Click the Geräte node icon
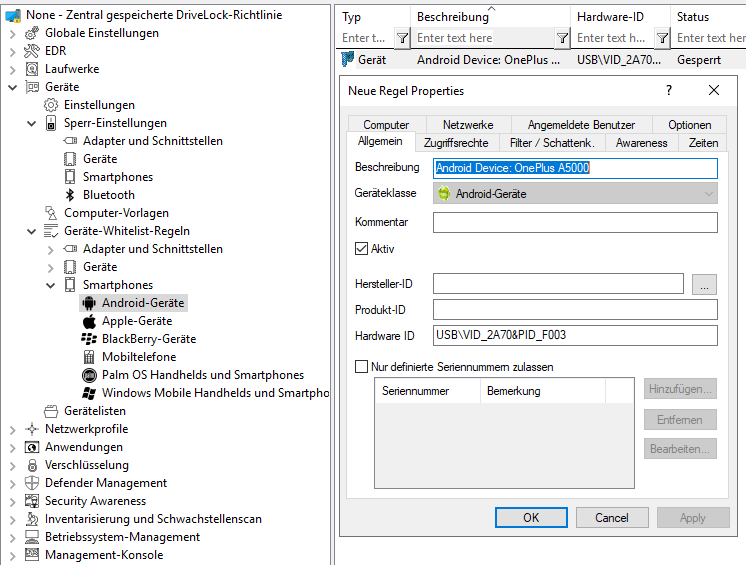The height and width of the screenshot is (565, 746). pyautogui.click(x=32, y=87)
